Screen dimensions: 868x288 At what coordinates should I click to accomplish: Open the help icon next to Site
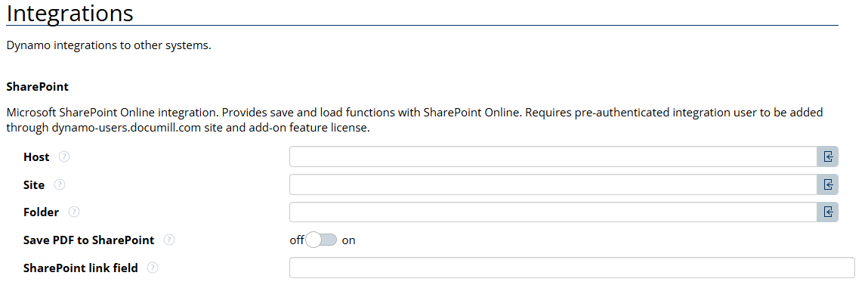(x=59, y=184)
